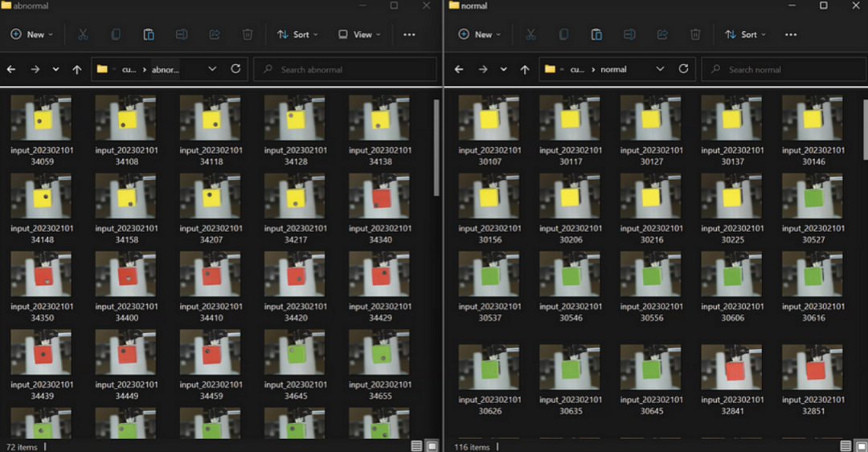Screen dimensions: 868x452
Task: Select thumbnail ending 34340 red cube
Action: (379, 195)
